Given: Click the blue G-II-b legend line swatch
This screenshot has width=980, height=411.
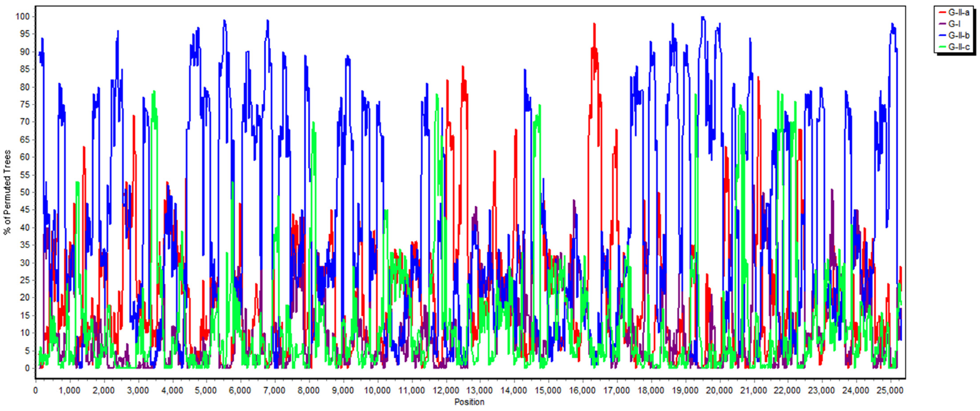Looking at the screenshot, I should (942, 35).
